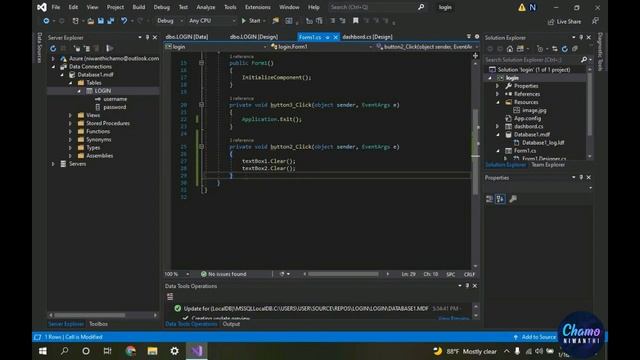Screen dimensions: 640x360
Task: Pin the Data Tools Operations panel
Action: point(467,286)
